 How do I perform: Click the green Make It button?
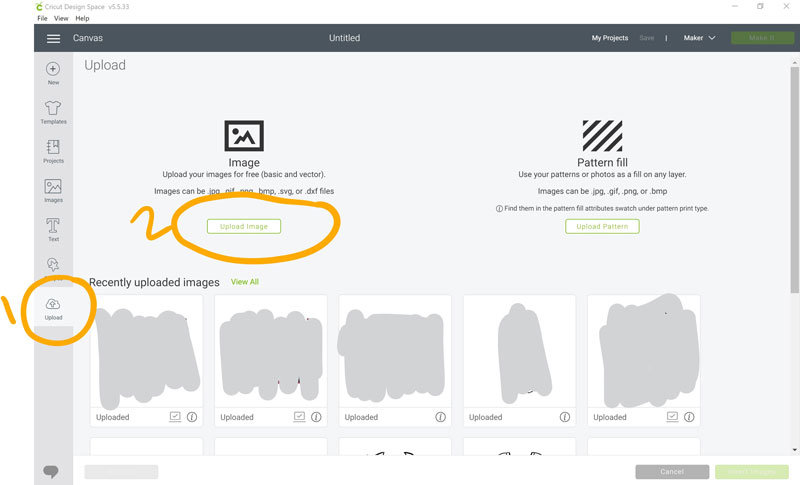[x=762, y=38]
